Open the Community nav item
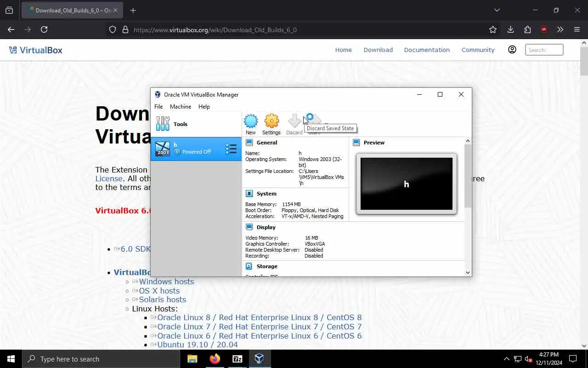This screenshot has width=588, height=368. [x=478, y=50]
